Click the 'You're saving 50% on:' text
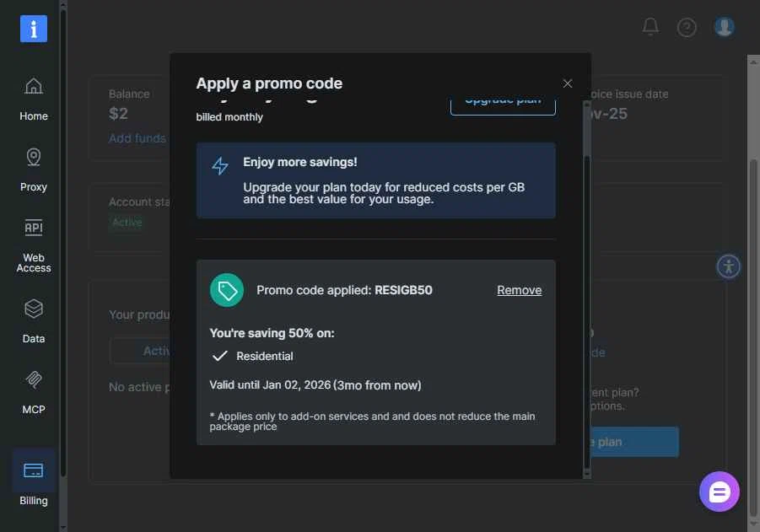This screenshot has height=532, width=760. pos(272,333)
